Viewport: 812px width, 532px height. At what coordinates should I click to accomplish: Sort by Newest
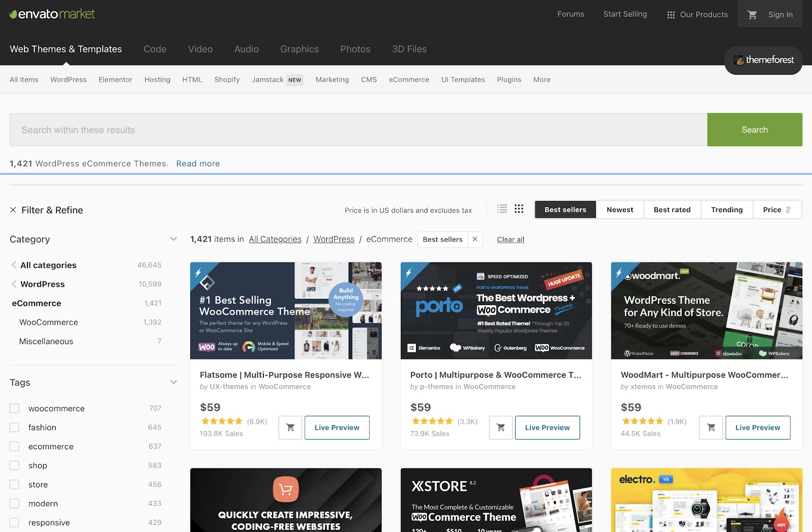[620, 210]
